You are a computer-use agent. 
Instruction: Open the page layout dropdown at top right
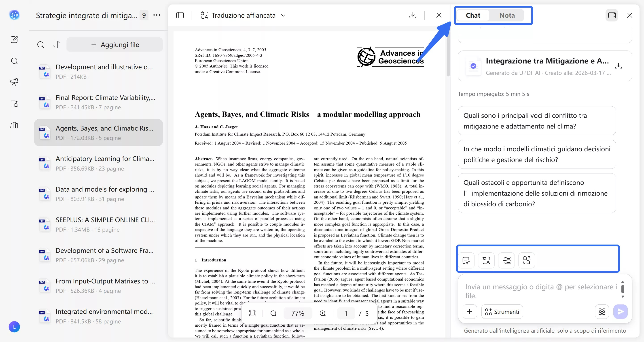click(612, 15)
